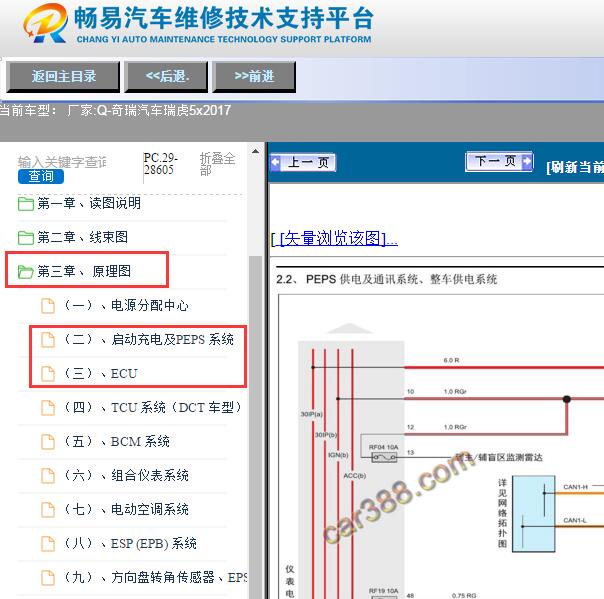Click the document icon beside ECU
The width and height of the screenshot is (604, 599).
[x=48, y=374]
